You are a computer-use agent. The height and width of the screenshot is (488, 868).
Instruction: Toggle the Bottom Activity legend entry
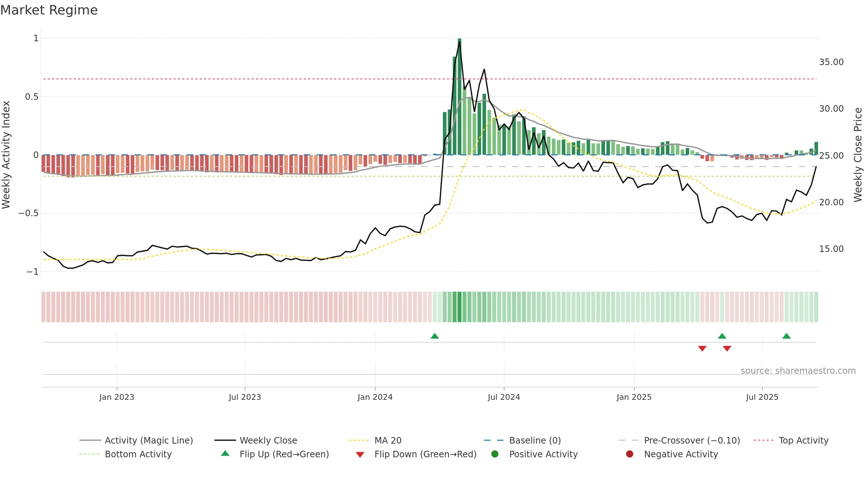tap(125, 454)
